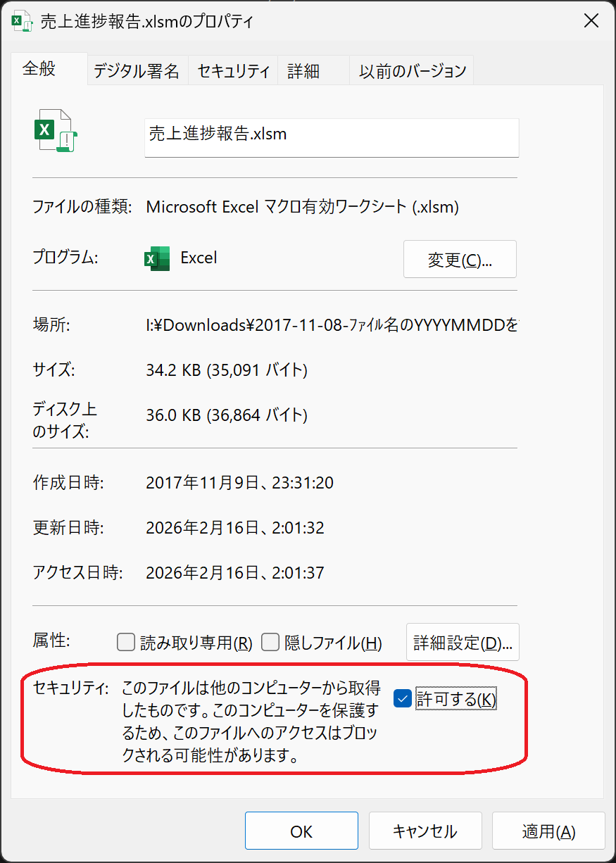
Task: Click the large xlsm file icon
Action: pyautogui.click(x=56, y=131)
